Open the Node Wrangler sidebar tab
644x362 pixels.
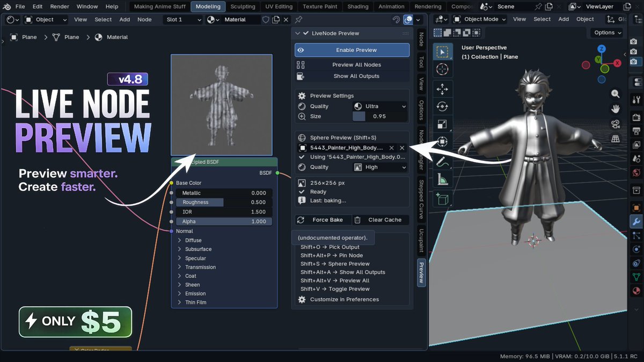pyautogui.click(x=421, y=149)
